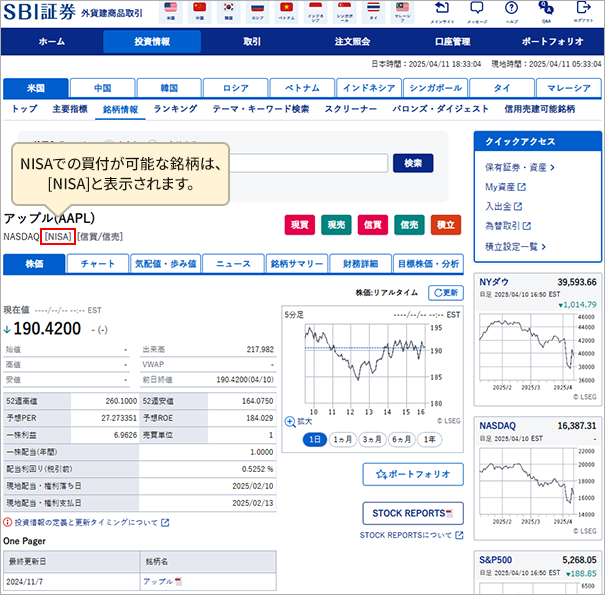Click the external link icon beside 入出金
This screenshot has width=605, height=595.
click(x=518, y=206)
